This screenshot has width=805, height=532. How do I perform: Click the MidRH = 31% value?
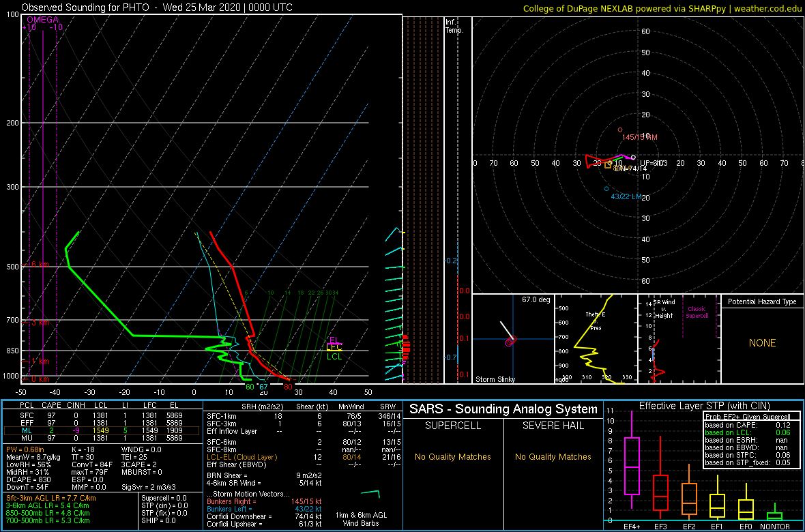[x=27, y=472]
